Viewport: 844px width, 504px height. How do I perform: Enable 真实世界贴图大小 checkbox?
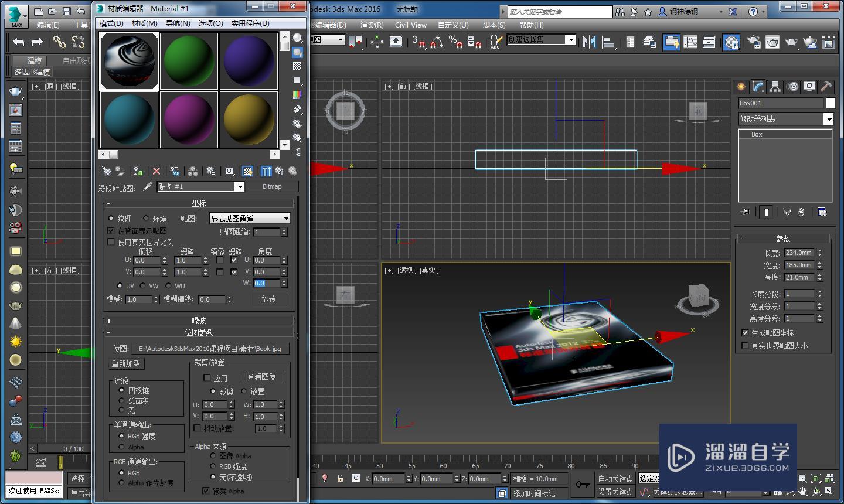746,346
